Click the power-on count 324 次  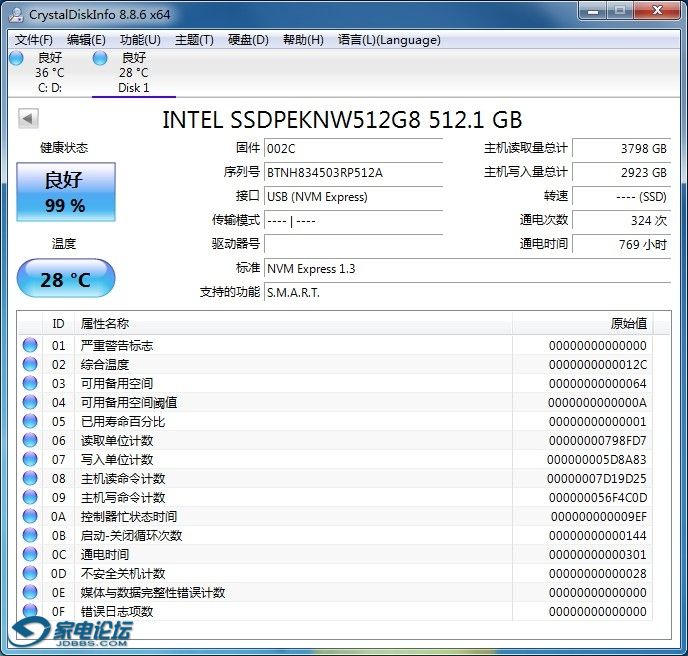(622, 221)
